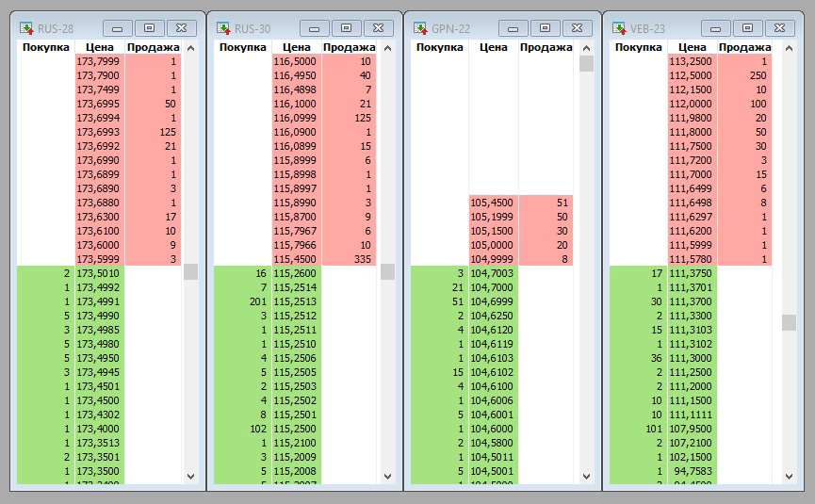Click the Продажа column header in GPN-22

(546, 47)
